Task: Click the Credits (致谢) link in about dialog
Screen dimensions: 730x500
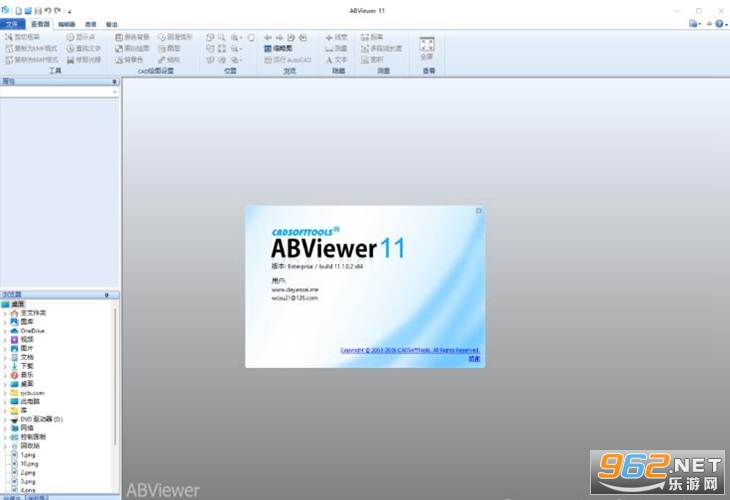Action: pyautogui.click(x=474, y=359)
